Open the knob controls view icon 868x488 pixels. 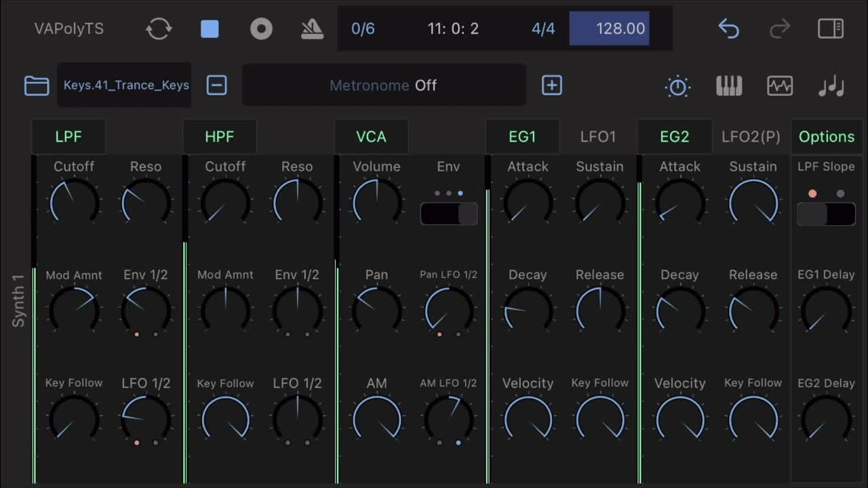pos(678,86)
